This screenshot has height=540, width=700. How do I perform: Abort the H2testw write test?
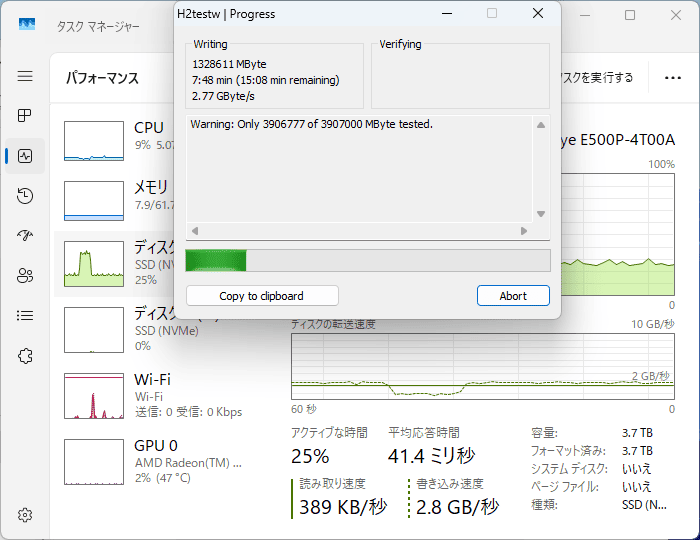click(513, 296)
